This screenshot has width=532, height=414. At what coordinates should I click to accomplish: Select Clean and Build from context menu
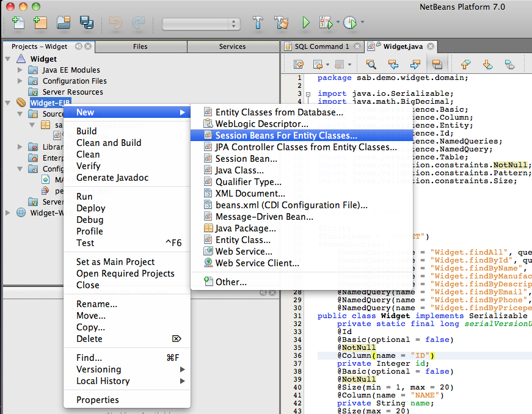pos(109,142)
